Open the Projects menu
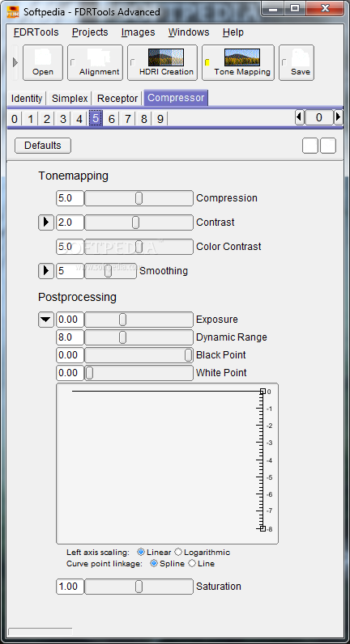Viewport: 350px width, 644px height. click(90, 32)
